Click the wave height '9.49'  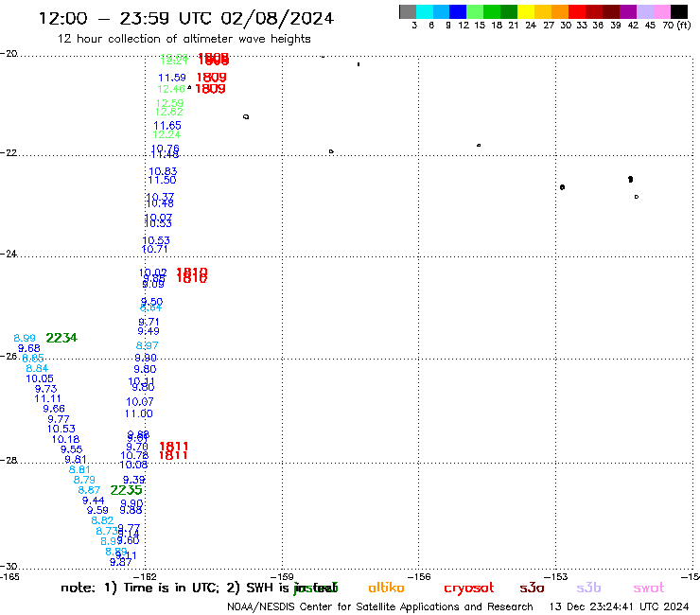tap(149, 331)
